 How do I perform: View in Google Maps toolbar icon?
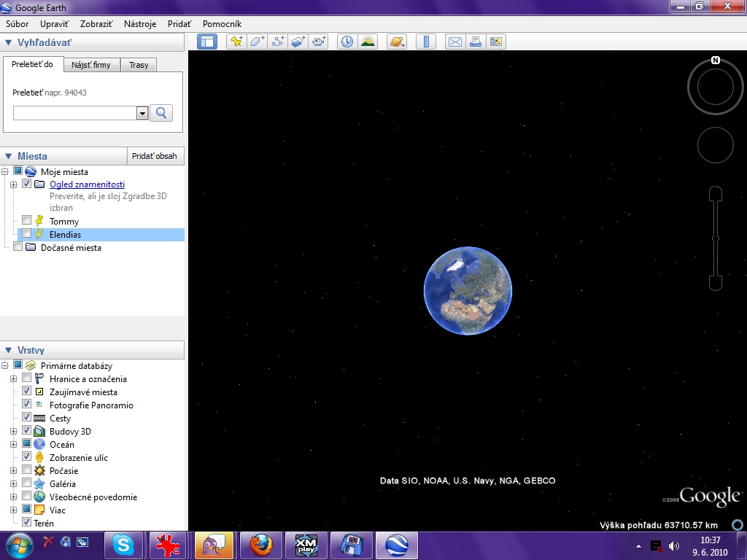point(496,42)
